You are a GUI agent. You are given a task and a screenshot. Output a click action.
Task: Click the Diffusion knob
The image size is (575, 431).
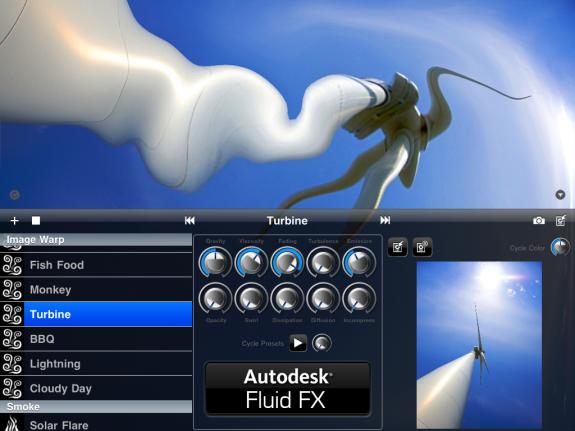click(323, 298)
